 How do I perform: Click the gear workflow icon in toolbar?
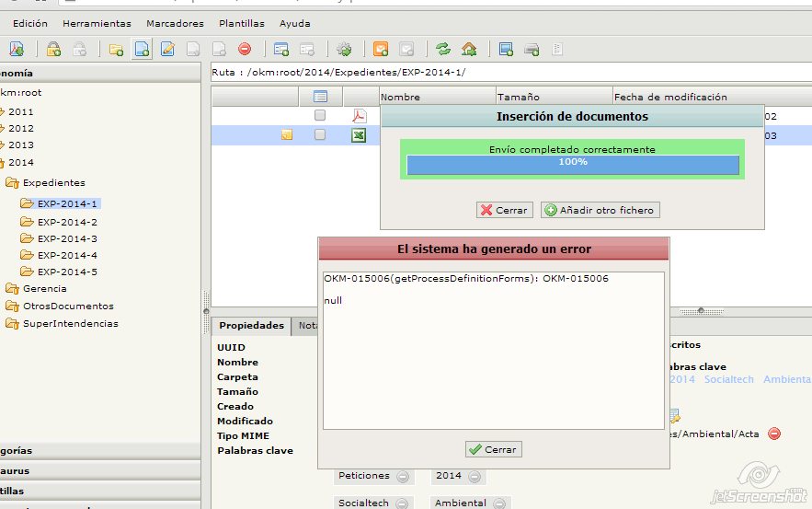tap(344, 50)
